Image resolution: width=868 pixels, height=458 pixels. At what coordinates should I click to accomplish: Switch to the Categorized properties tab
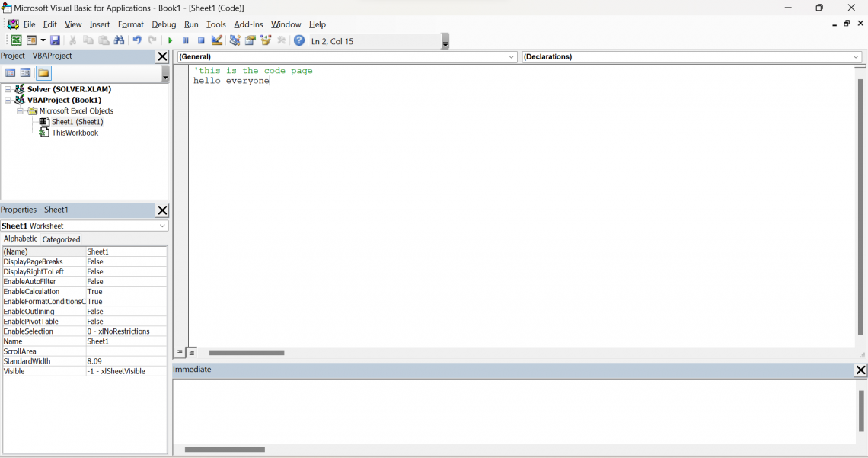click(61, 239)
